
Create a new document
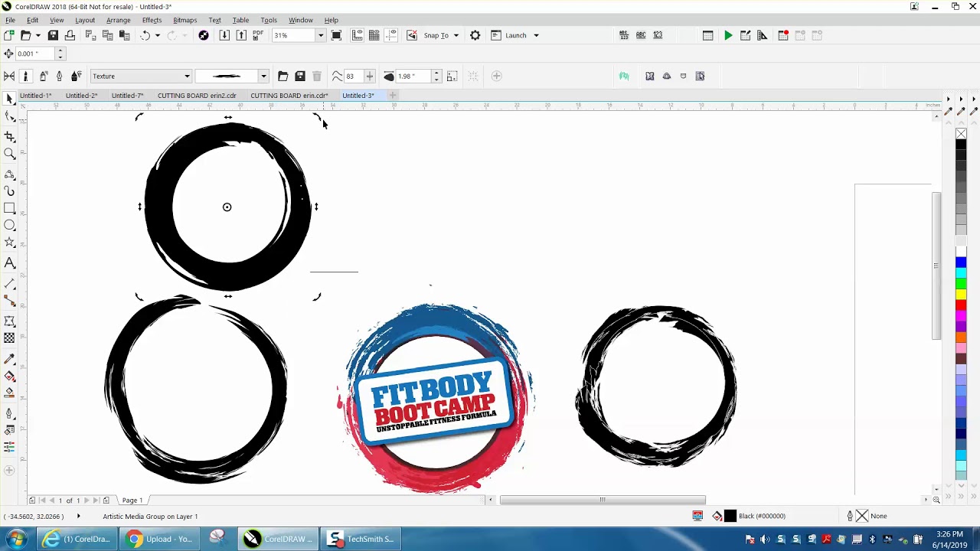(8, 35)
